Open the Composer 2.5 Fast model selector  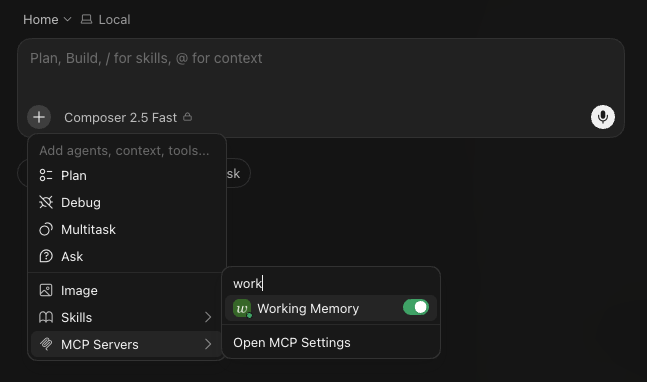coord(128,118)
